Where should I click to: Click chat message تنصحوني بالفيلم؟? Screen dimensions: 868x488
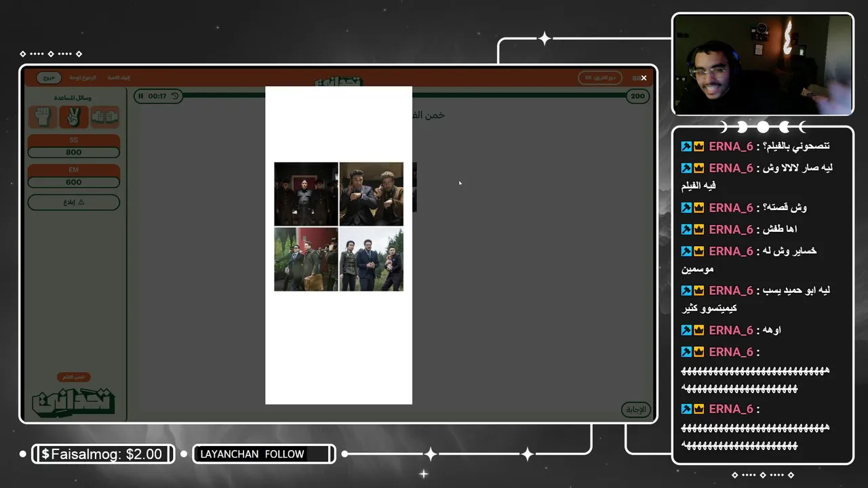click(x=796, y=146)
